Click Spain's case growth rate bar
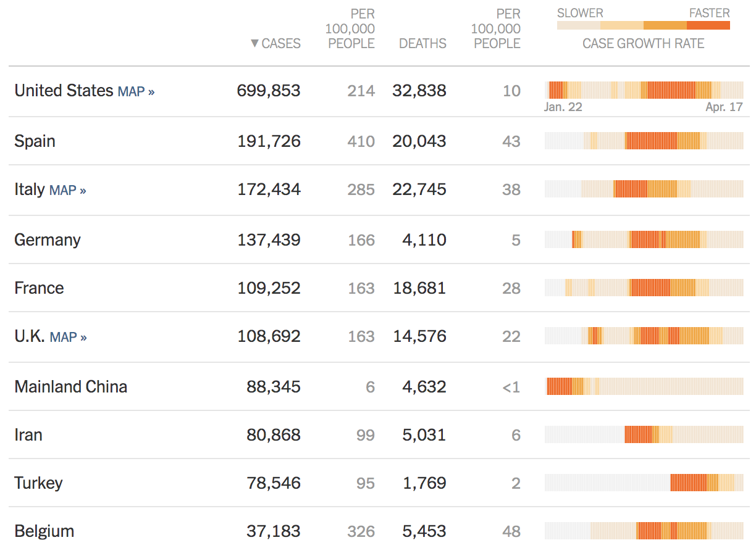The height and width of the screenshot is (548, 756). [x=644, y=141]
